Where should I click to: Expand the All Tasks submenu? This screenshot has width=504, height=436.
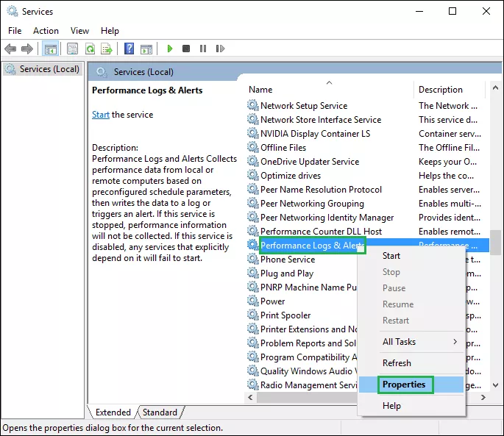tap(411, 342)
